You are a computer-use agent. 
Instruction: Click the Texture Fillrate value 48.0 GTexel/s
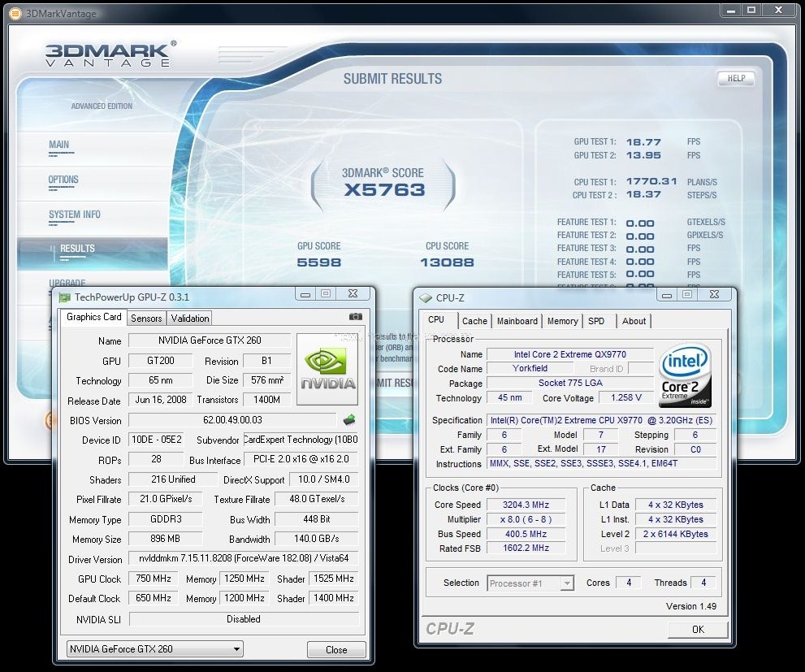317,499
